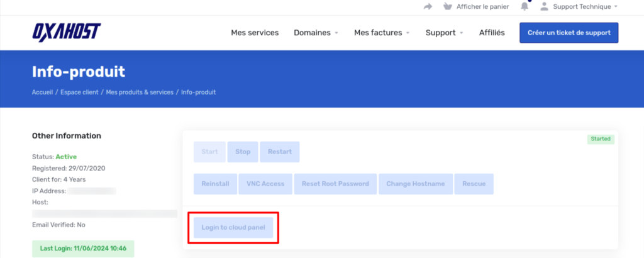Click the user account avatar icon
The height and width of the screenshot is (258, 644).
pyautogui.click(x=544, y=6)
